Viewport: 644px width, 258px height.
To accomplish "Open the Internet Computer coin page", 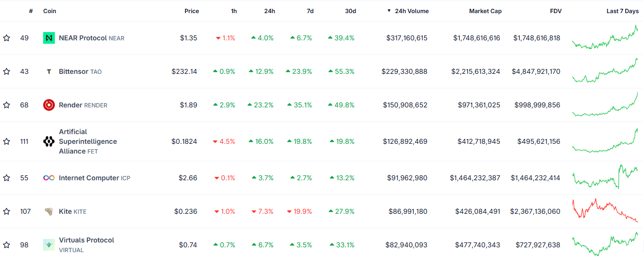I will coord(89,178).
